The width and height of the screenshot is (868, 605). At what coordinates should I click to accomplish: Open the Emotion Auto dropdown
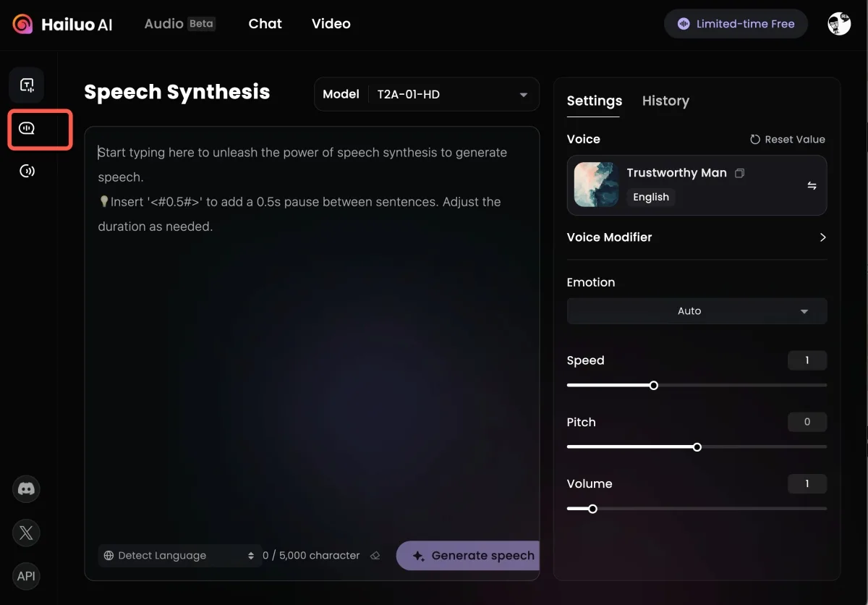(696, 311)
